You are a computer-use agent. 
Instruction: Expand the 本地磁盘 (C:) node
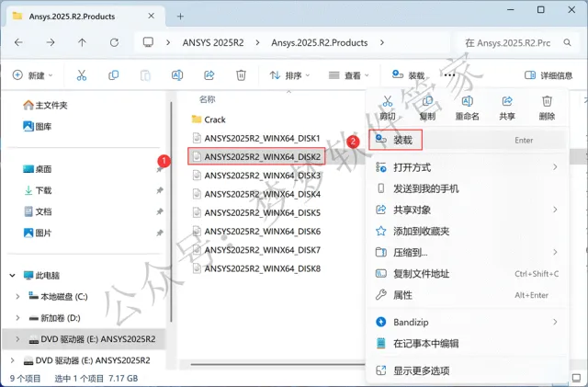click(x=17, y=297)
